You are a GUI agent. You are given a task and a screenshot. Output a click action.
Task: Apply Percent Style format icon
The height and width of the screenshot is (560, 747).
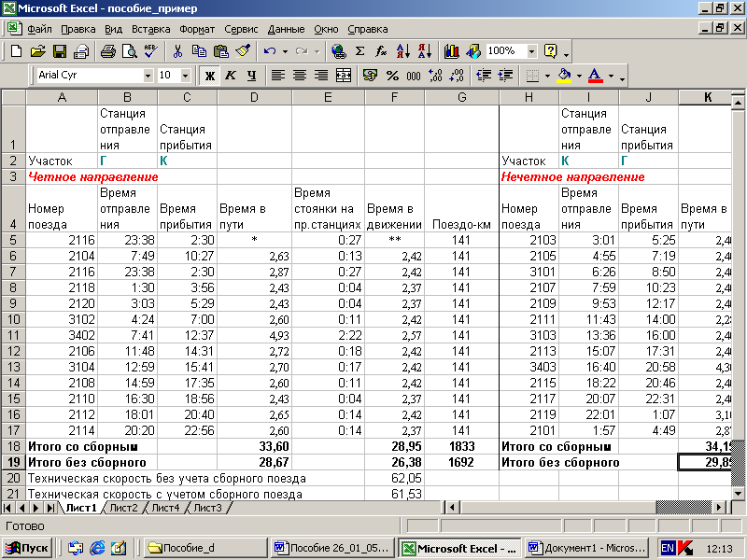pos(391,76)
